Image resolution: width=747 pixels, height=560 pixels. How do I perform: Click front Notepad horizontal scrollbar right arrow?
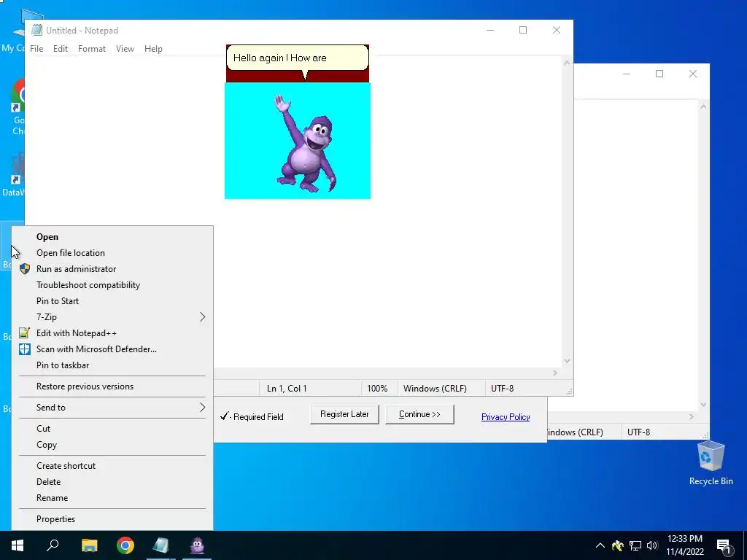click(555, 373)
